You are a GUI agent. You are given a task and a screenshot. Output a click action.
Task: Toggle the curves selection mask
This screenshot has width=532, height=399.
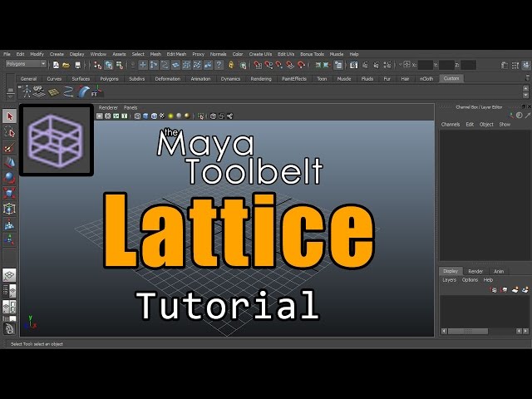pos(165,65)
